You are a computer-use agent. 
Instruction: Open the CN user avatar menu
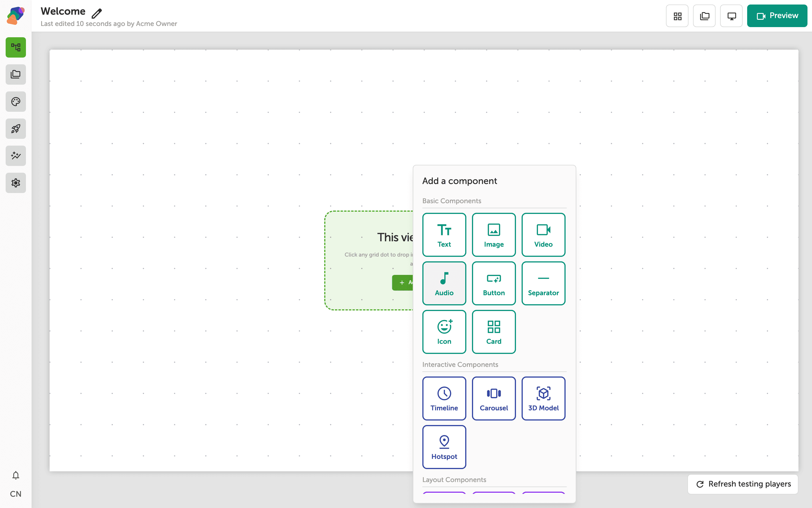click(x=16, y=494)
